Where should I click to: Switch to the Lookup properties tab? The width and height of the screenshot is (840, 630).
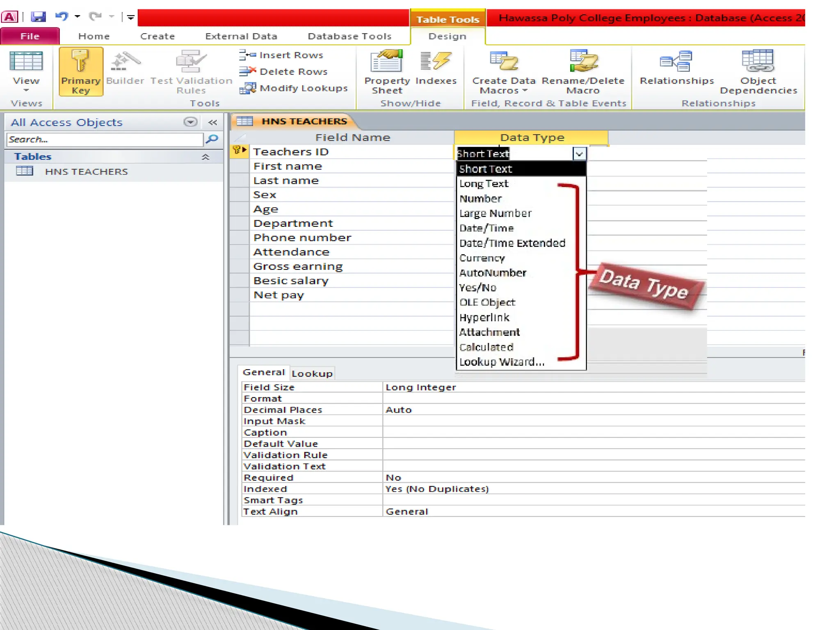point(312,374)
